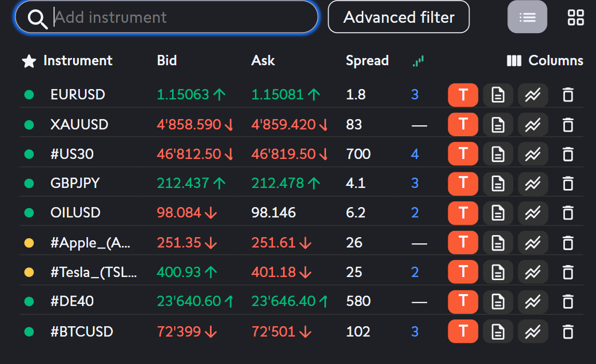The image size is (596, 364).
Task: Select the #Tesla_(TSL... instrument name
Action: (x=93, y=272)
